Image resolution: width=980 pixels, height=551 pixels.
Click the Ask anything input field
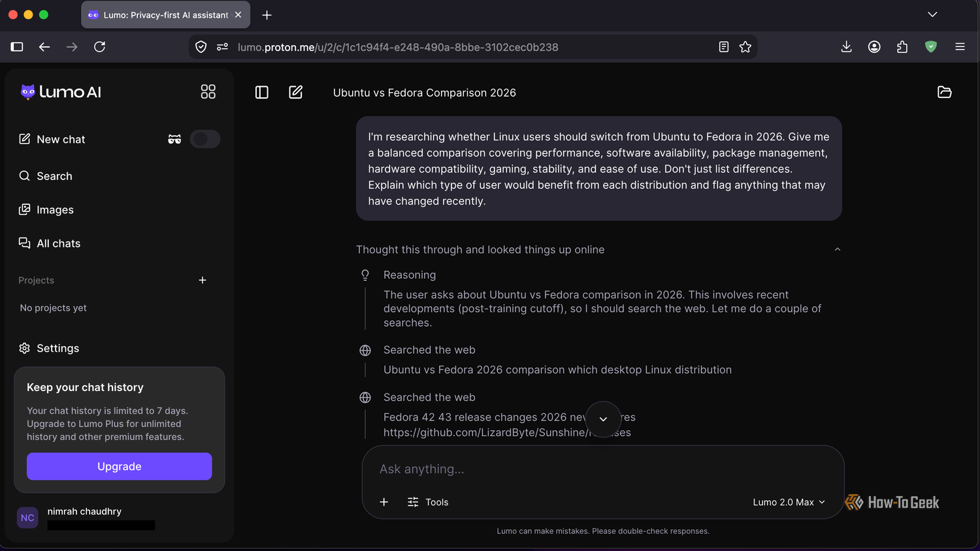(603, 469)
